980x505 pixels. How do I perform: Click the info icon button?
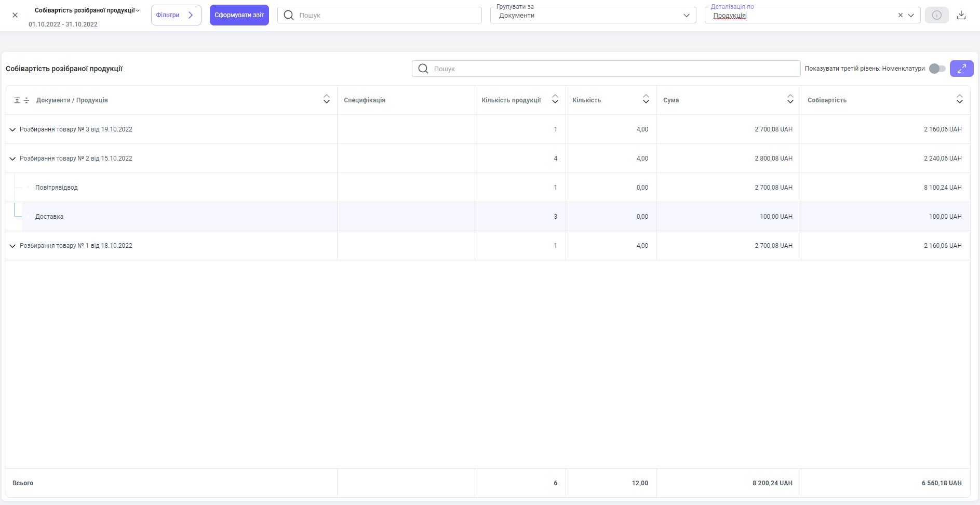936,15
